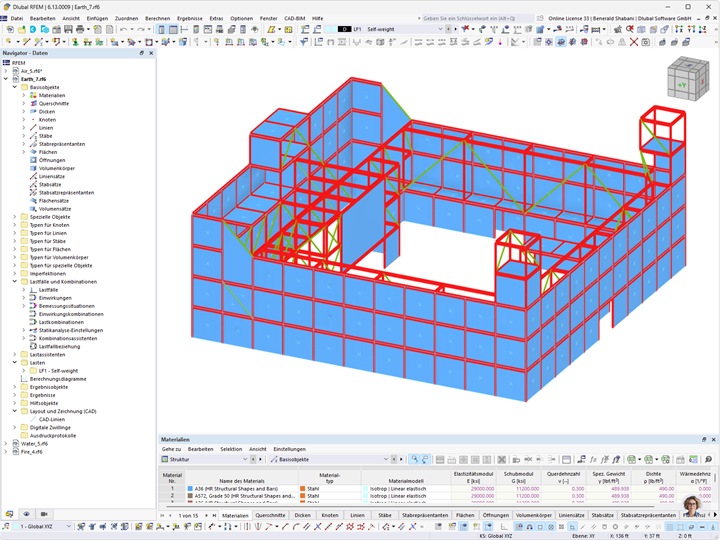The width and height of the screenshot is (720, 540).
Task: Click the magnifier search icon in Materialien toolbar
Action: (x=709, y=459)
